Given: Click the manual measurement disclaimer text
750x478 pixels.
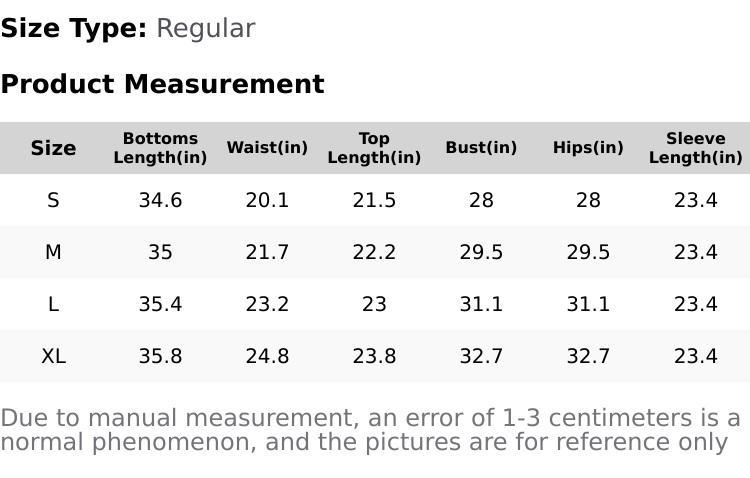Looking at the screenshot, I should 370,430.
